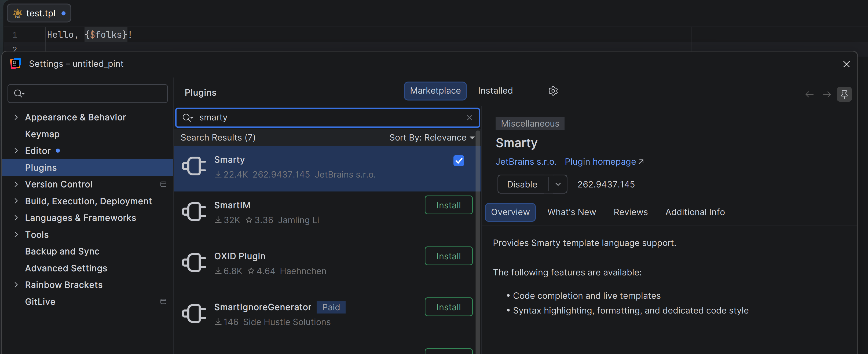The width and height of the screenshot is (868, 354).
Task: Click the Paid tag on SmartIgnoreGenerator
Action: coord(331,307)
